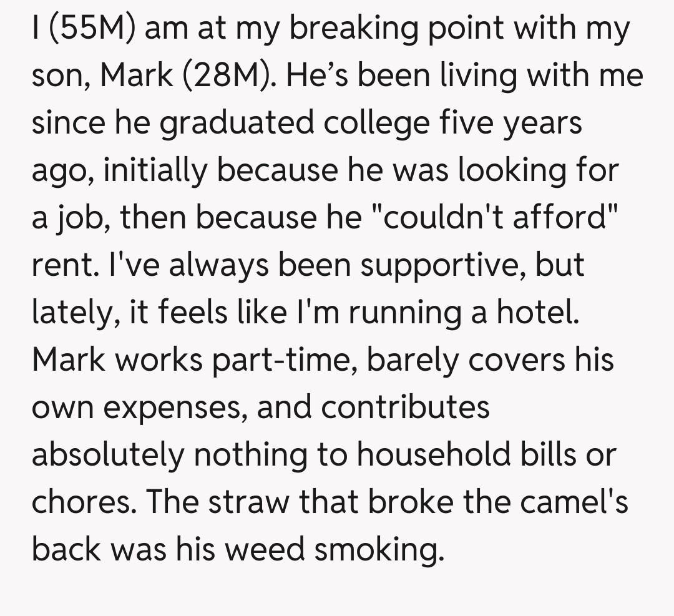Click the word "absolutely"
The image size is (674, 616).
tap(107, 455)
